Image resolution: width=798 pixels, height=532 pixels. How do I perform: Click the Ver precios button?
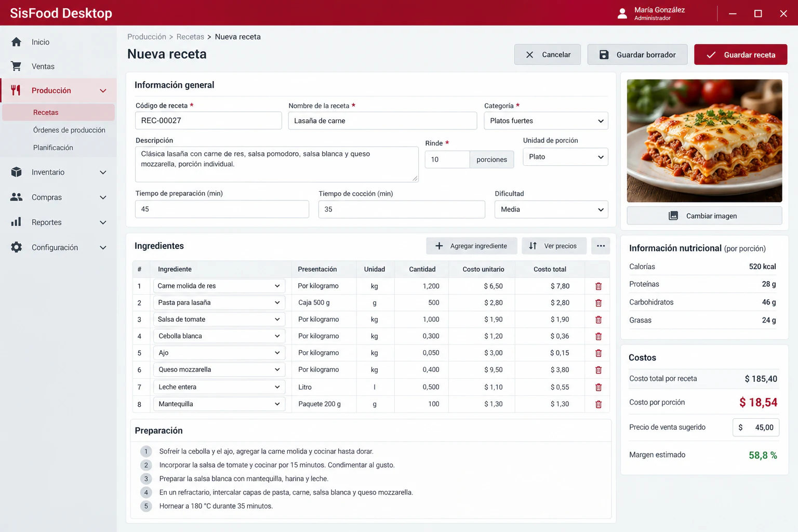point(554,246)
